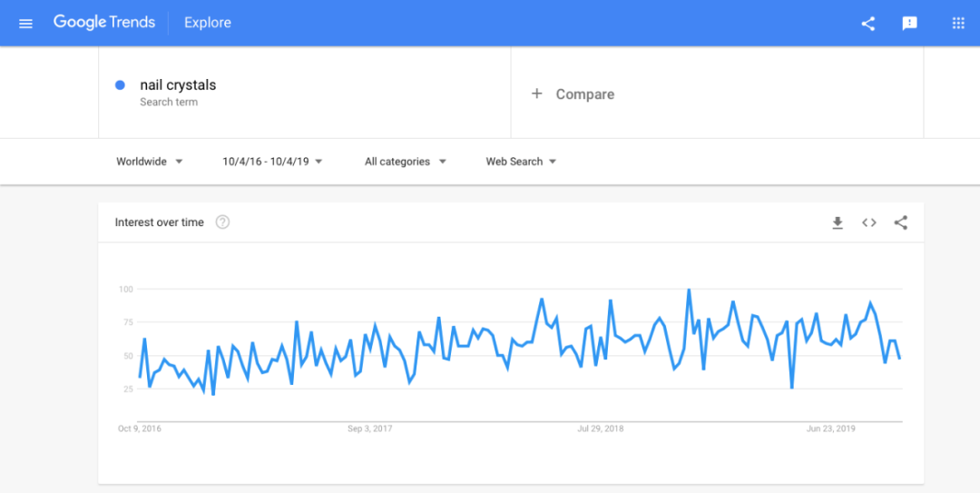Click the blue nail crystals color dot
The image size is (980, 493).
click(120, 85)
